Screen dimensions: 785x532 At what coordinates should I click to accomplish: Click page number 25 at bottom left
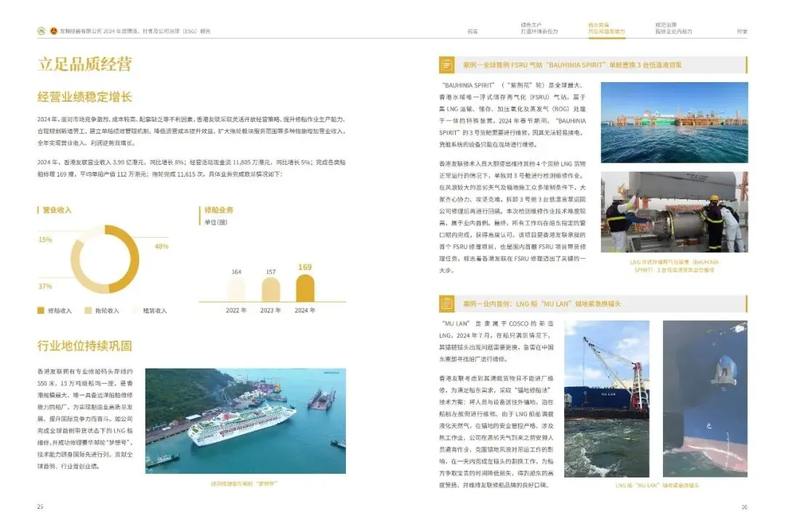tap(40, 507)
